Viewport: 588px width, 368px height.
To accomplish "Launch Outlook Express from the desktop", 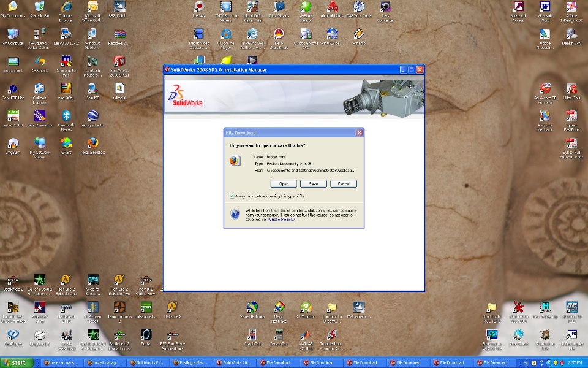I will click(x=39, y=93).
